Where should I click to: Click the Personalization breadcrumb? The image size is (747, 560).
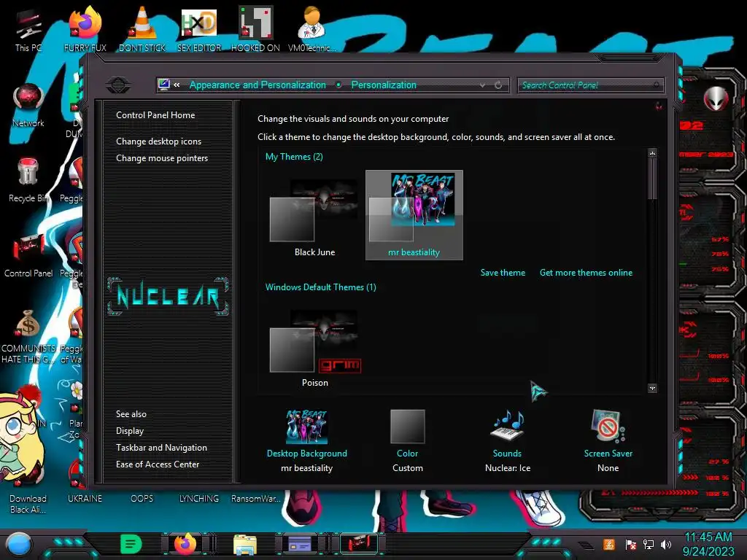pyautogui.click(x=384, y=85)
